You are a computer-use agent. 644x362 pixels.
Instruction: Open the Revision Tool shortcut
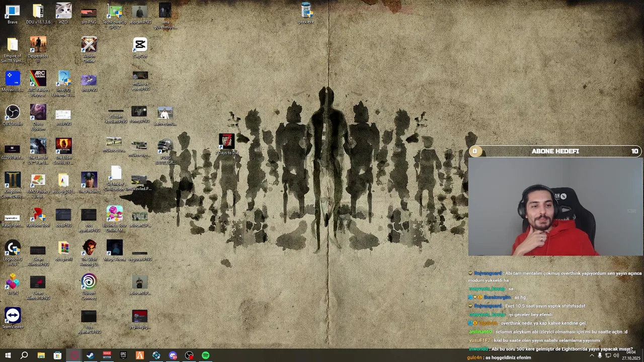point(38,217)
